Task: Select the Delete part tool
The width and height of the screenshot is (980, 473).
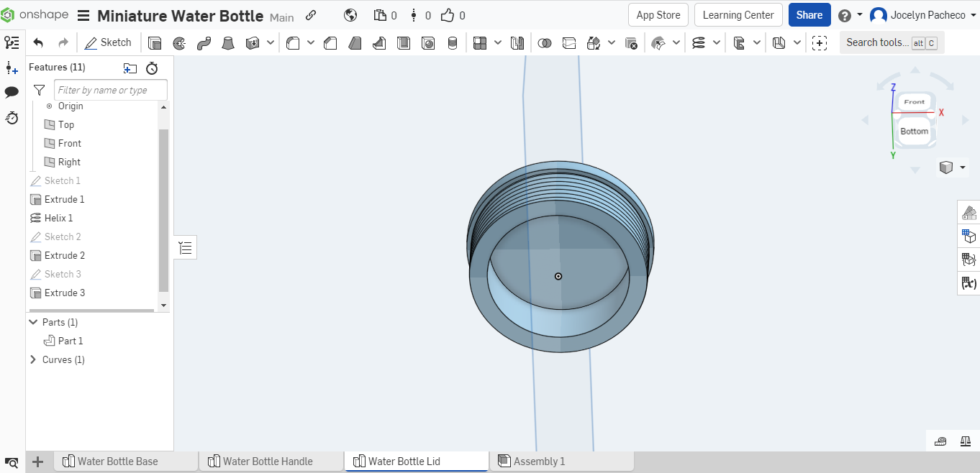Action: [631, 43]
